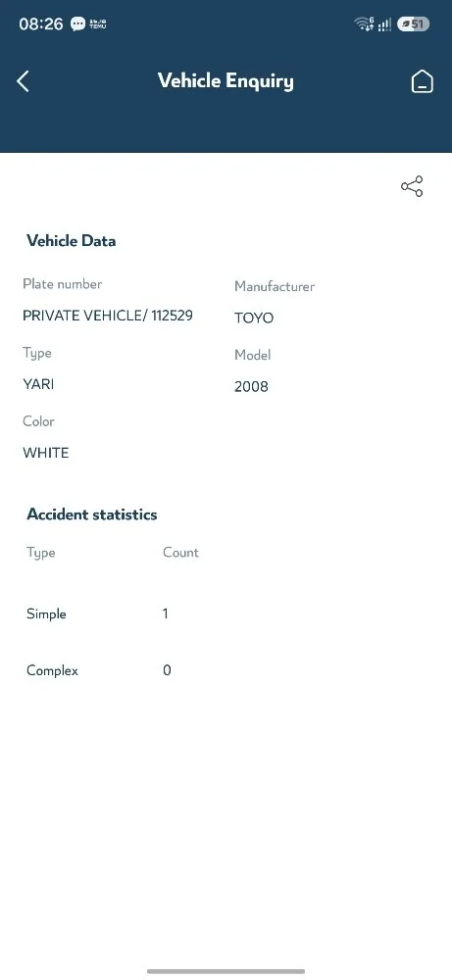The width and height of the screenshot is (452, 980).
Task: Tap the Wi-Fi status icon
Action: pos(364,24)
